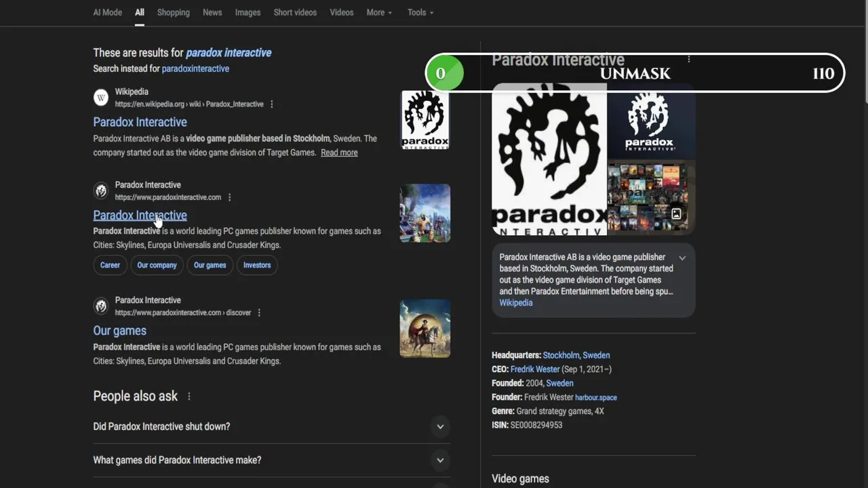This screenshot has height=488, width=868.
Task: Open the small dark Paradox Interactive logo image
Action: pos(651,122)
